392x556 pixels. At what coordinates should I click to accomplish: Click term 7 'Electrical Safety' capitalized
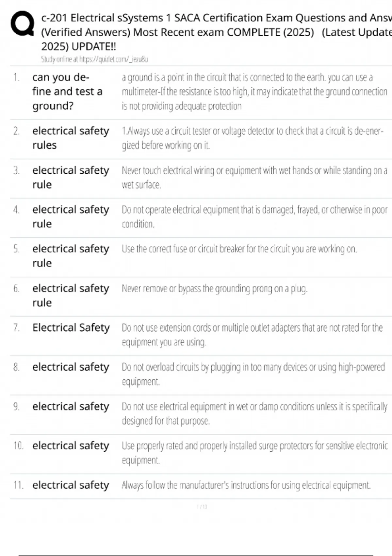pos(71,327)
